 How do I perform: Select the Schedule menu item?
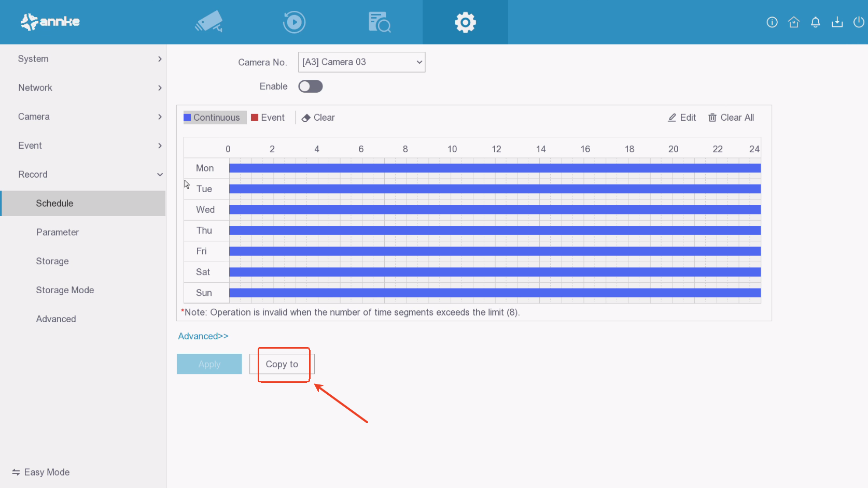pos(83,203)
